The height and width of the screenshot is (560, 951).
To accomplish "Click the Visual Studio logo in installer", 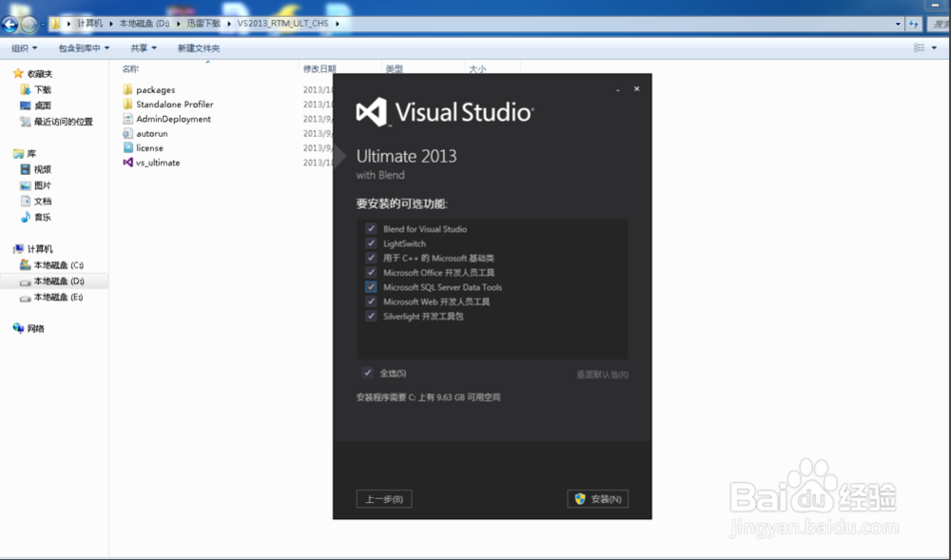I will point(372,112).
